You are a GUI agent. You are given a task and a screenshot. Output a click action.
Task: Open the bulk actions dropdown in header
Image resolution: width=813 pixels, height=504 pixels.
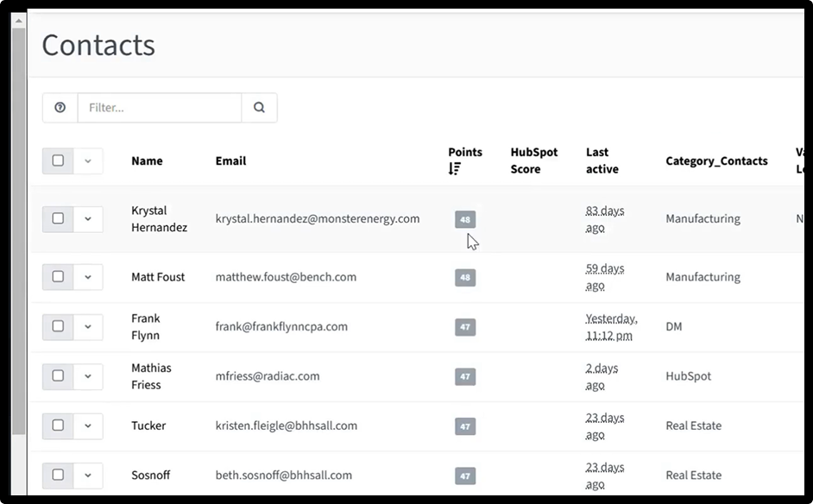[x=88, y=161]
